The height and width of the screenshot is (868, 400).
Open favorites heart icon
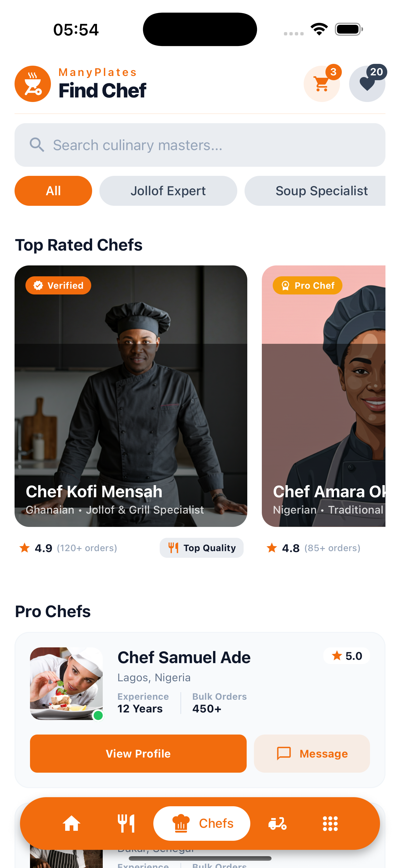(367, 84)
